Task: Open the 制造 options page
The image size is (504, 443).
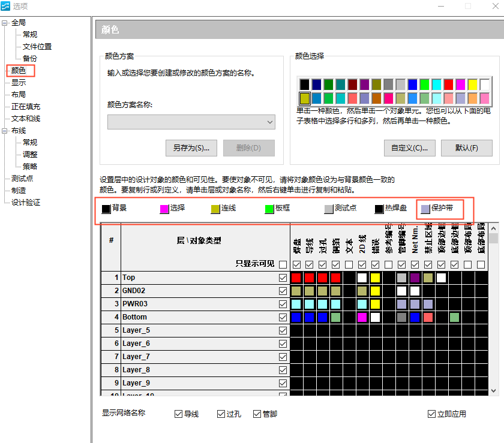Action: [19, 191]
